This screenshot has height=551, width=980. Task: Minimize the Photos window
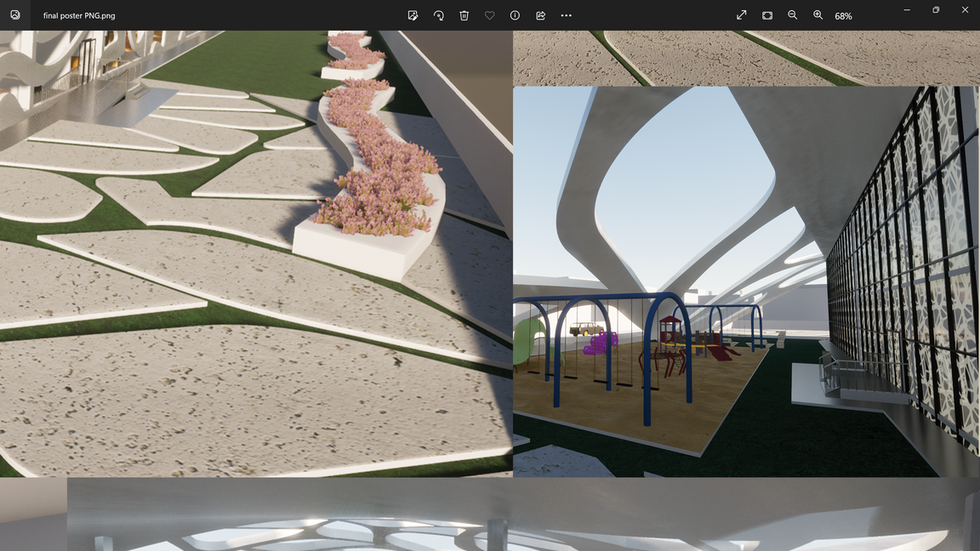point(907,10)
